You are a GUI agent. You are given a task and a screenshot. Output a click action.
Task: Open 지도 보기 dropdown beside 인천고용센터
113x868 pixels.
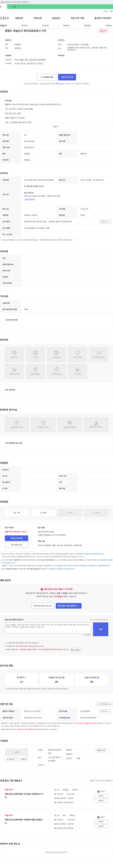105,711
